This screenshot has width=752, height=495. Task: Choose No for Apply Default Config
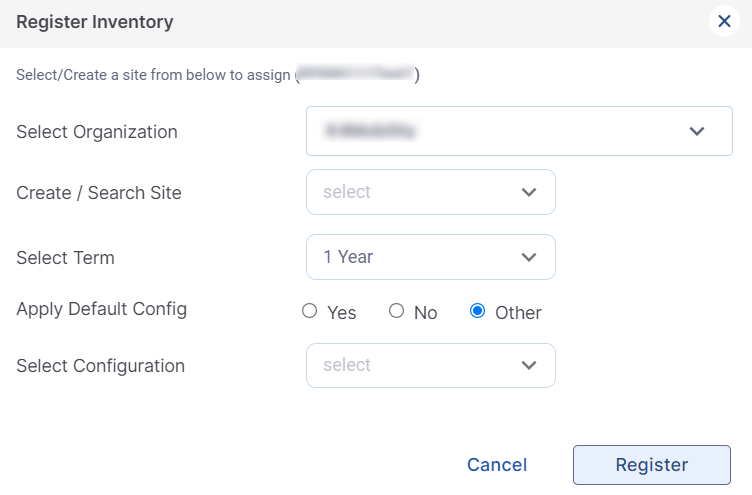tap(396, 311)
